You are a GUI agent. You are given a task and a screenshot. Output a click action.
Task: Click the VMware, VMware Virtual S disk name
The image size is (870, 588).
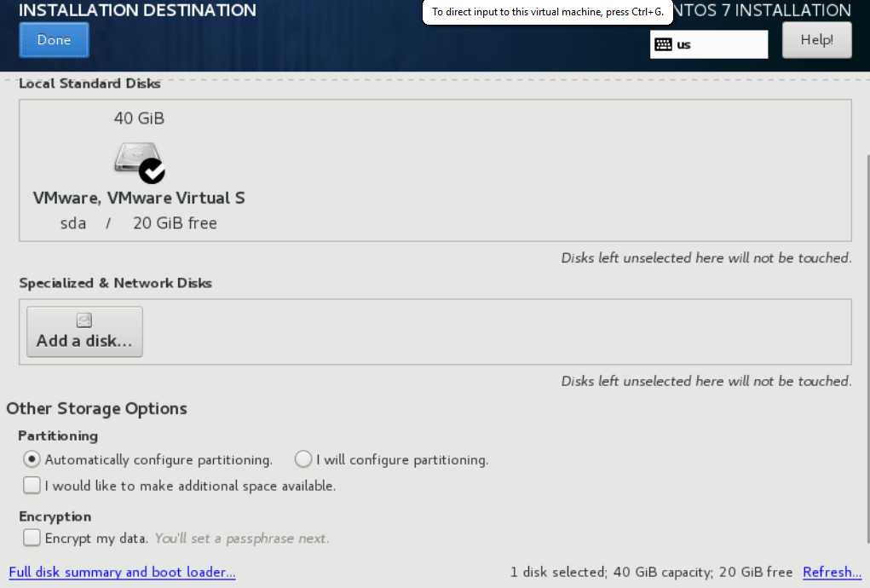click(139, 198)
